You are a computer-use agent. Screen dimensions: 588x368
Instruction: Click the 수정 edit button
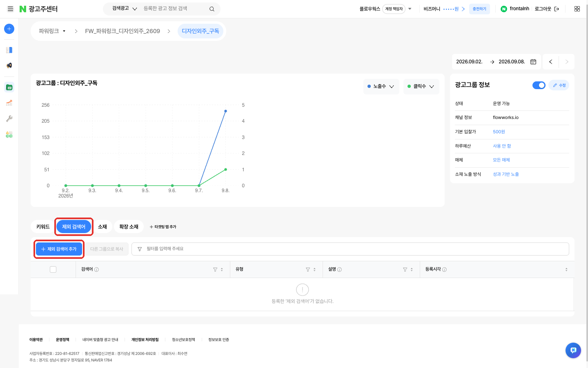tap(559, 85)
